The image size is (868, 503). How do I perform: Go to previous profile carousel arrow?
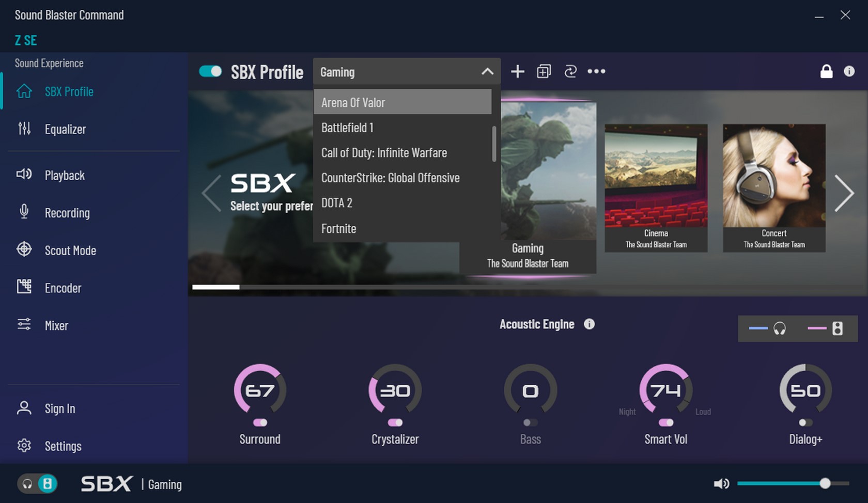[211, 193]
